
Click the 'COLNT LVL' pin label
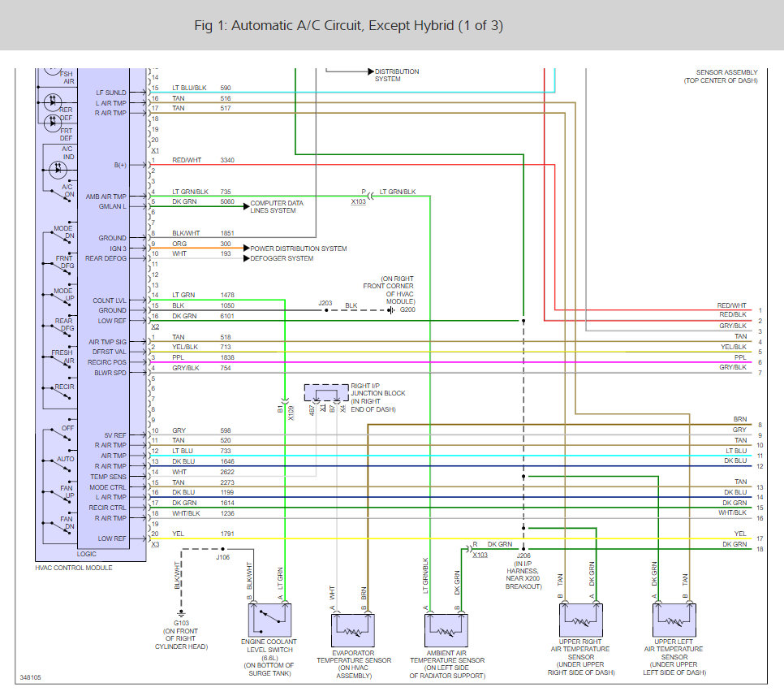[x=110, y=300]
